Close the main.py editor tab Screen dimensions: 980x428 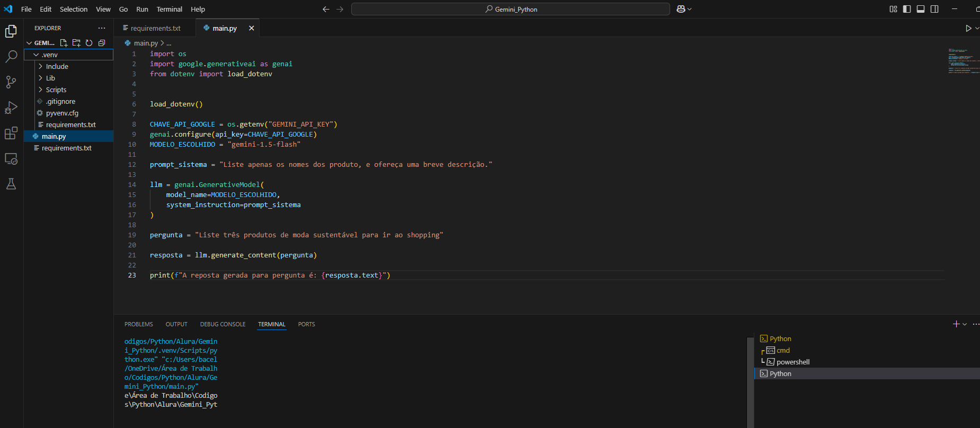point(252,28)
